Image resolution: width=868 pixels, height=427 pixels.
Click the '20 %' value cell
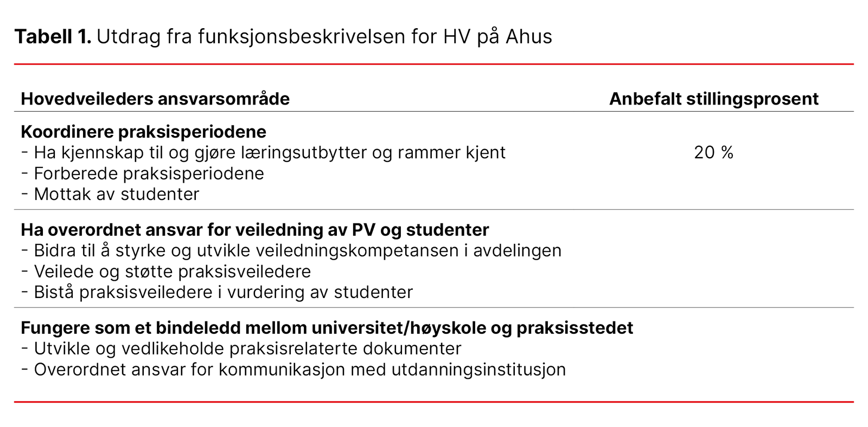(713, 153)
